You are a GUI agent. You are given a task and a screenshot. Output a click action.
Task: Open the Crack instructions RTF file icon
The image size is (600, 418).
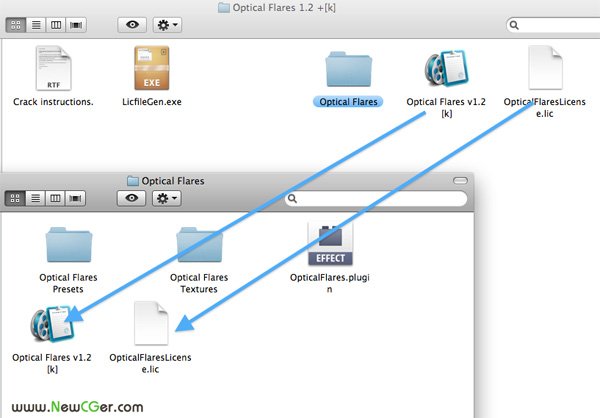(53, 68)
